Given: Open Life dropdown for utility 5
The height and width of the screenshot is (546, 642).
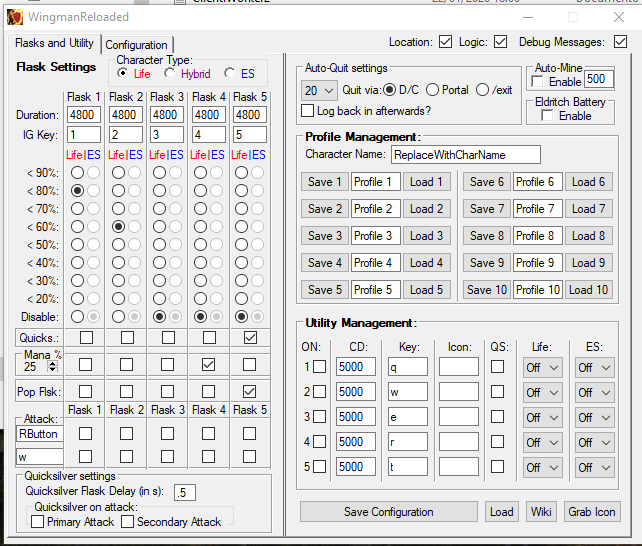Looking at the screenshot, I should coord(542,467).
